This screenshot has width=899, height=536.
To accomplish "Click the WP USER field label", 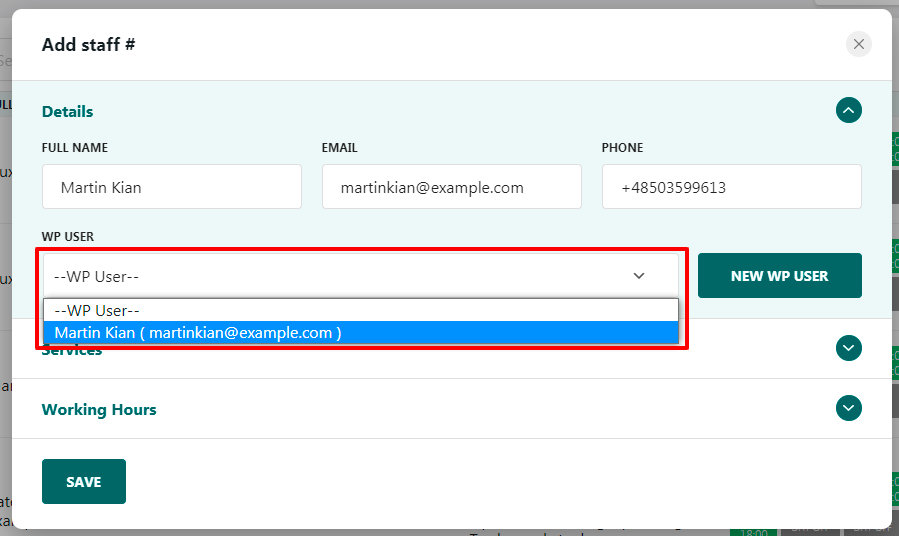I will (x=65, y=237).
